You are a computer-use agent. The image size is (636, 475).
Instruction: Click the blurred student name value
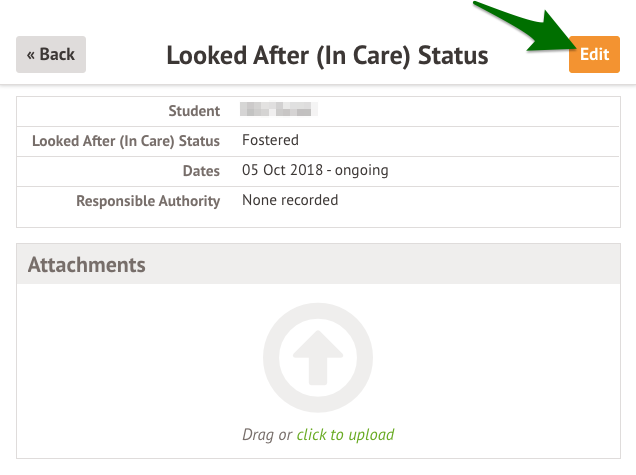coord(280,110)
